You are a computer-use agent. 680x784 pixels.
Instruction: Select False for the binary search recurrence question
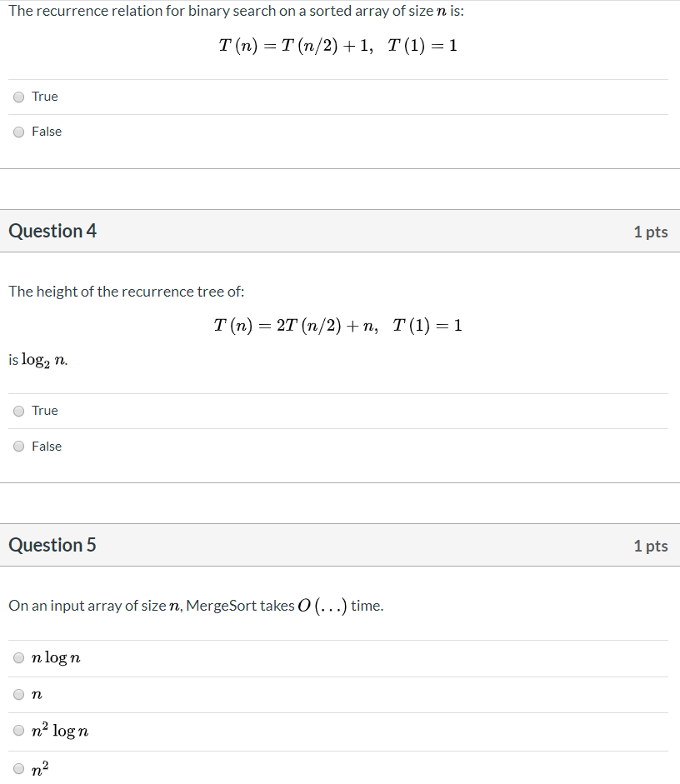(18, 132)
